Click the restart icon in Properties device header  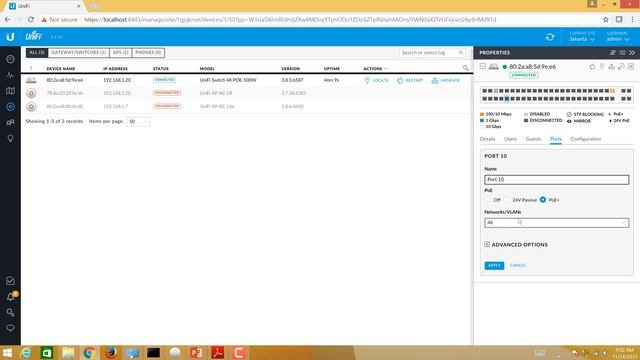(592, 67)
